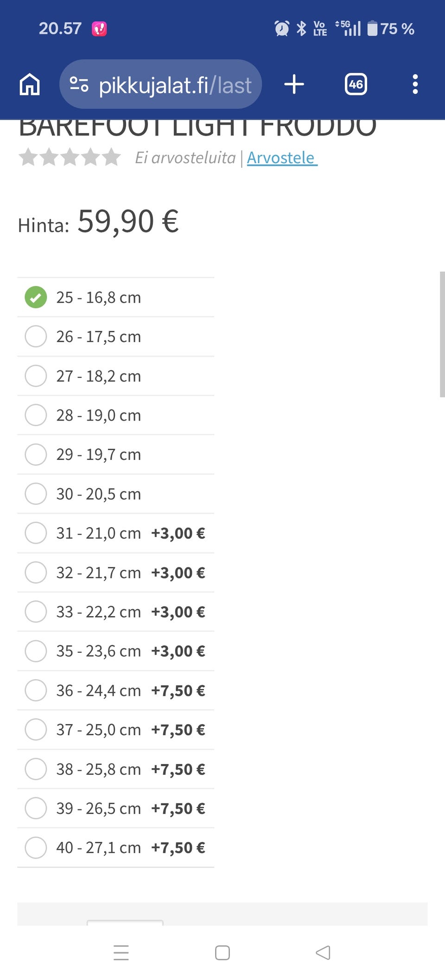Tap the alarm icon in status bar

tap(282, 29)
